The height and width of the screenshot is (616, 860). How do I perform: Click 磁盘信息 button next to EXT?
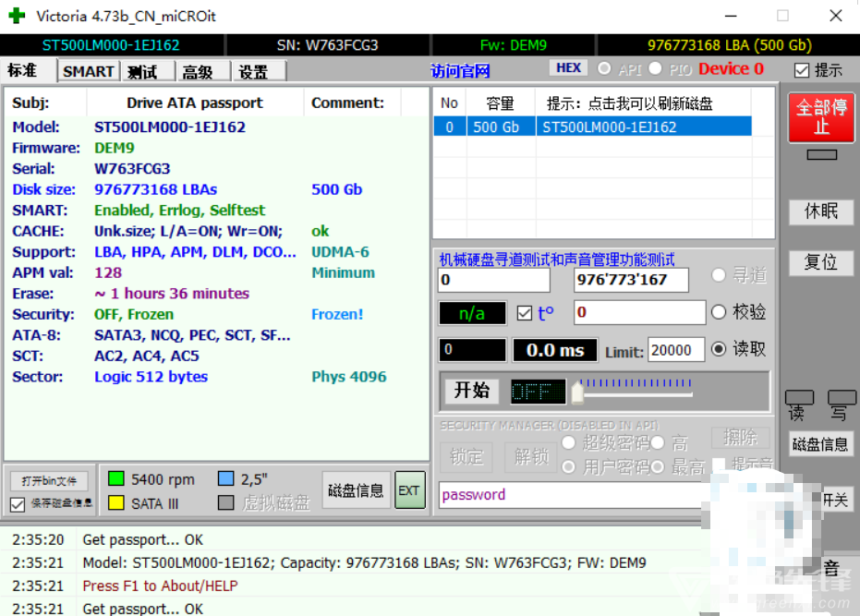coord(356,490)
